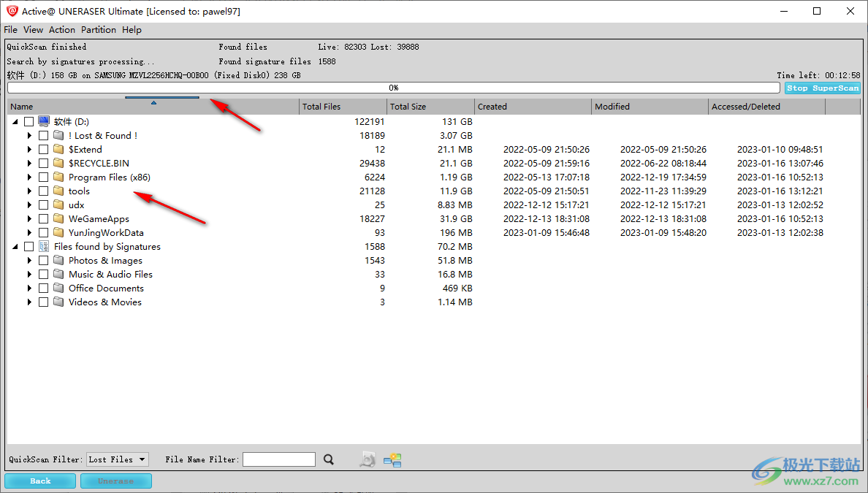868x493 pixels.
Task: Click the Lost & Found folder icon
Action: (58, 135)
